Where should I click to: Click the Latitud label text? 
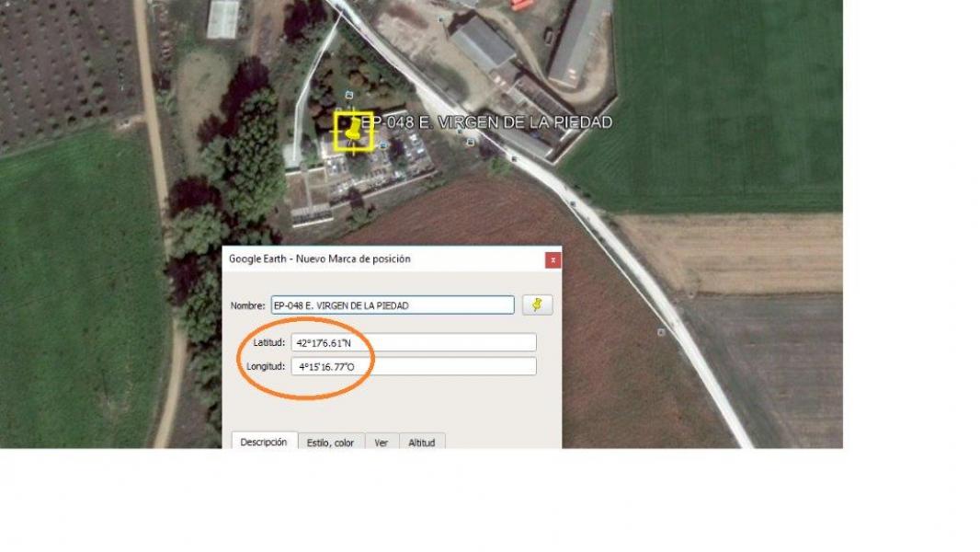click(268, 342)
